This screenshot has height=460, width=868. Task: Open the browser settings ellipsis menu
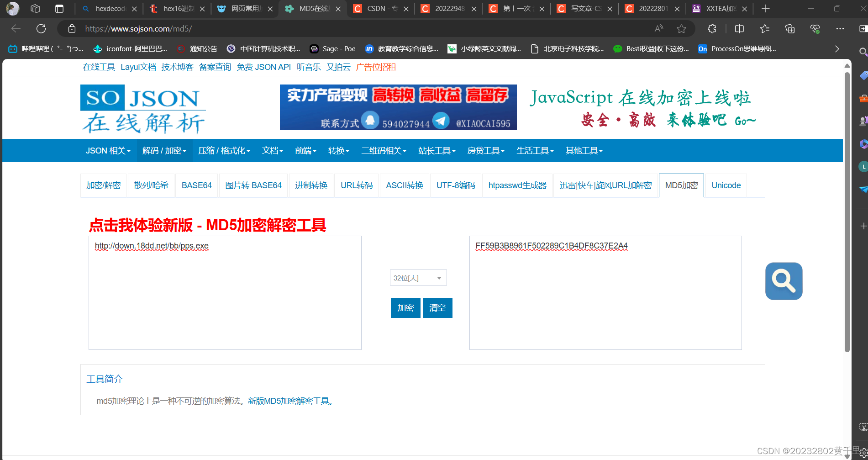pyautogui.click(x=840, y=29)
